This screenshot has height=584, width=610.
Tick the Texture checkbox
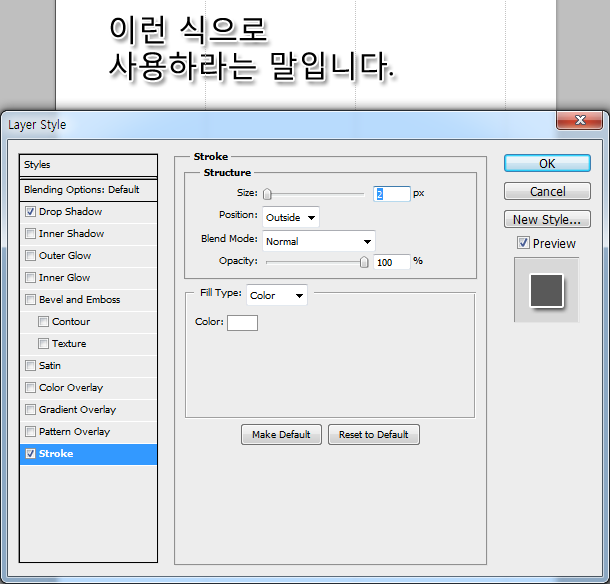[x=44, y=344]
